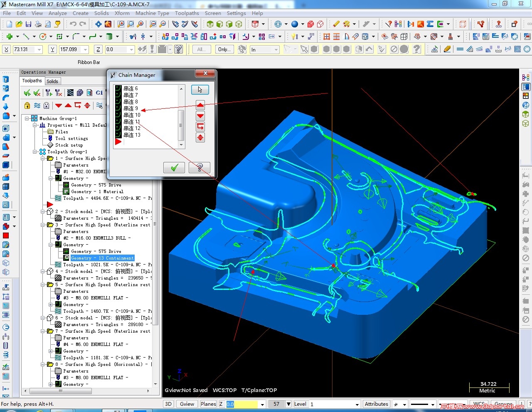Click the color swatch numbered 57
The image size is (532, 412).
click(x=276, y=404)
